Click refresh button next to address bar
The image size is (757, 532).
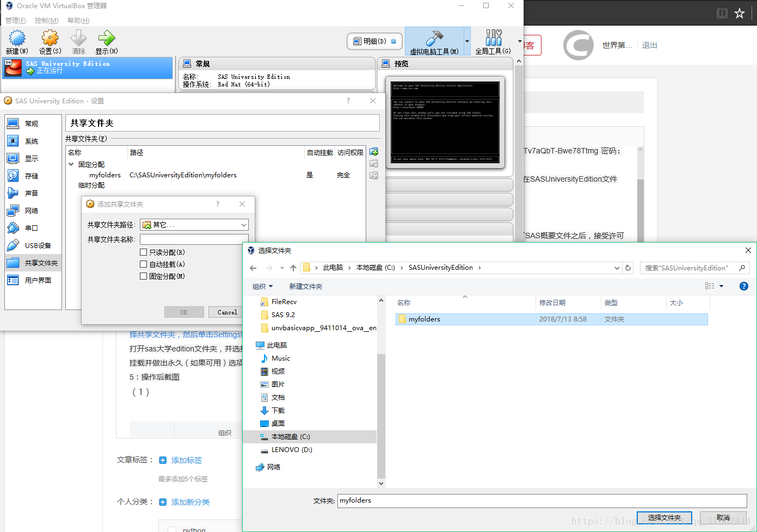point(628,268)
